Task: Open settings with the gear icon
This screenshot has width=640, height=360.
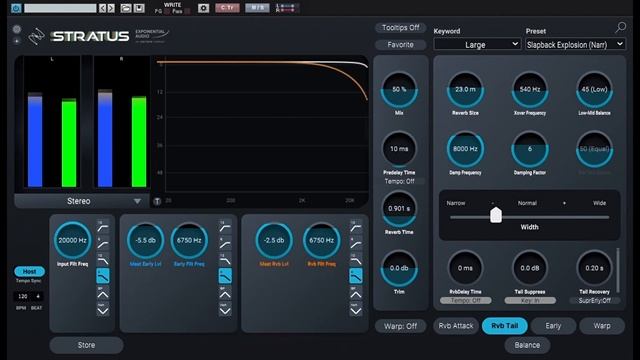Action: 203,8
